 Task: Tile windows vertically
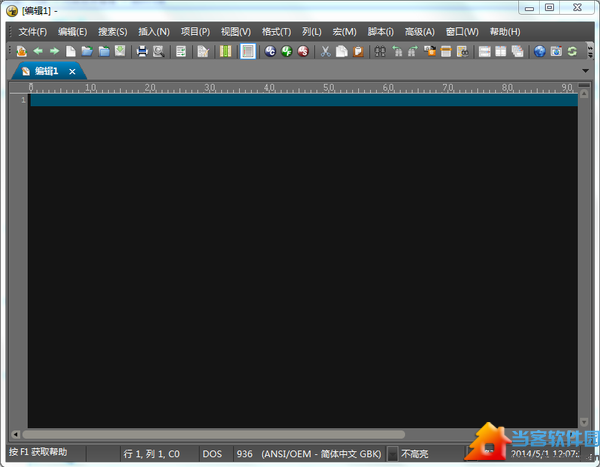(501, 51)
